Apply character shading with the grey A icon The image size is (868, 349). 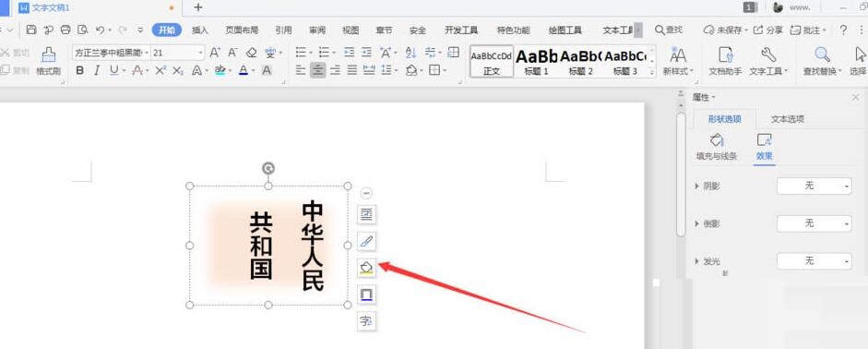pyautogui.click(x=267, y=70)
